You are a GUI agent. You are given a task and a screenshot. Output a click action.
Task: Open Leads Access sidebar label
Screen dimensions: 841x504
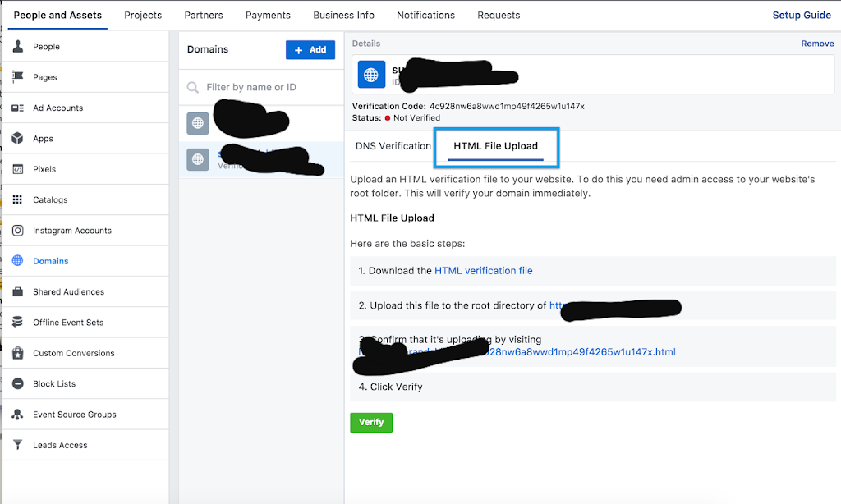[60, 445]
